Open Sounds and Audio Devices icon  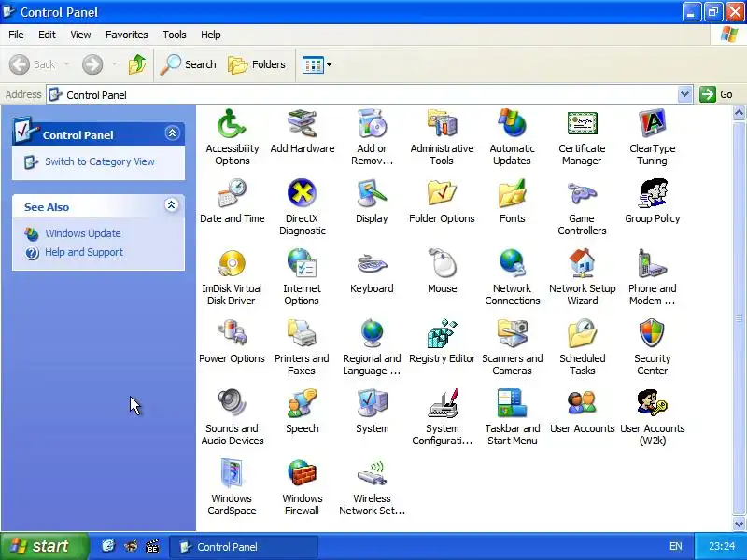[232, 403]
